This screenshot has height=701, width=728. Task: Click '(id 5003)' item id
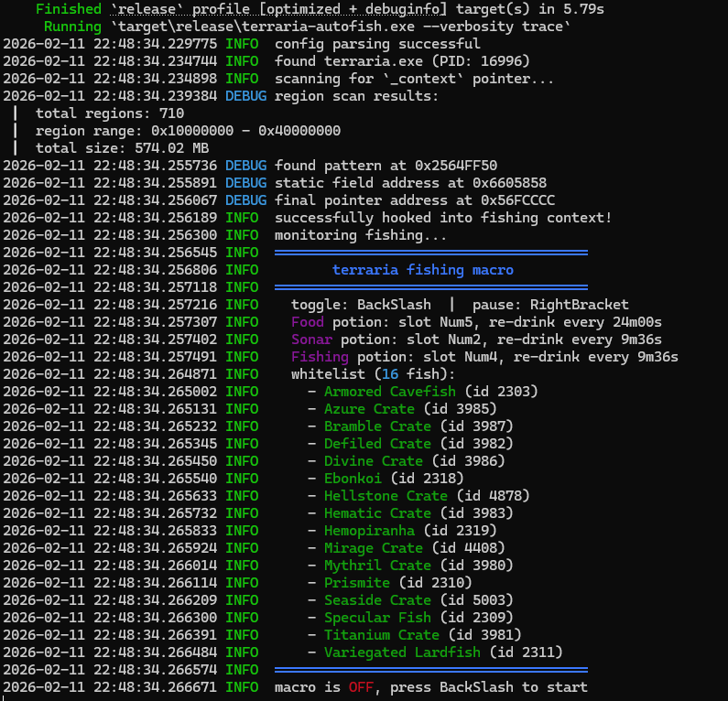(x=476, y=600)
